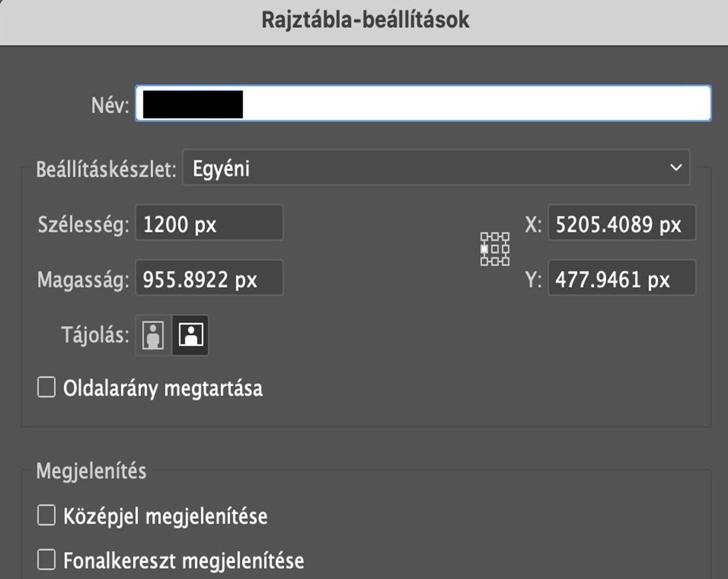The width and height of the screenshot is (728, 579).
Task: Open the Beállításkészlet preset dropdown
Action: point(436,168)
